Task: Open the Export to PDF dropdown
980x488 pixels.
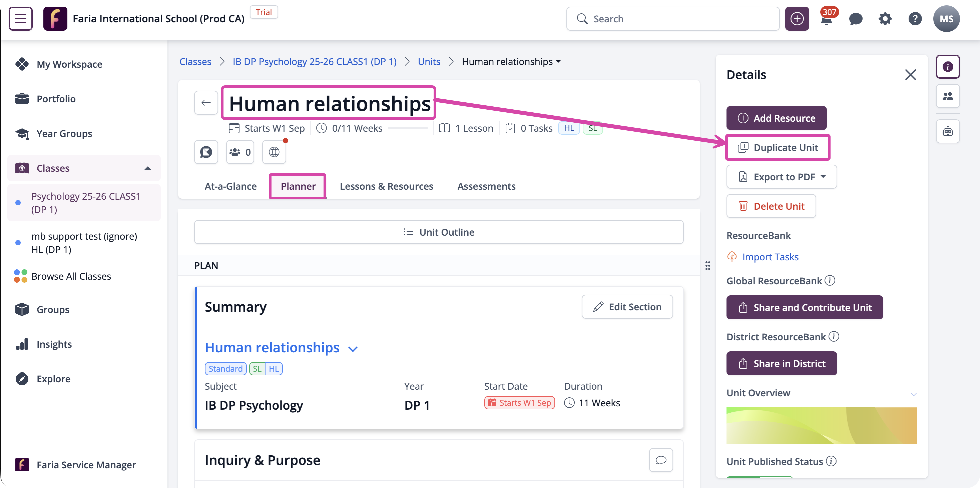Action: coord(782,177)
